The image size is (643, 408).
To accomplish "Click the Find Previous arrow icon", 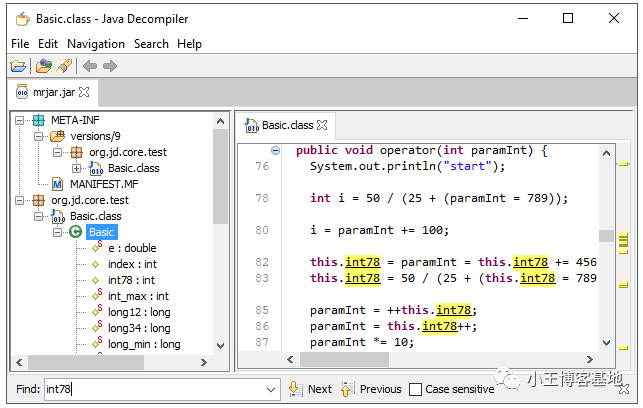I will (347, 389).
